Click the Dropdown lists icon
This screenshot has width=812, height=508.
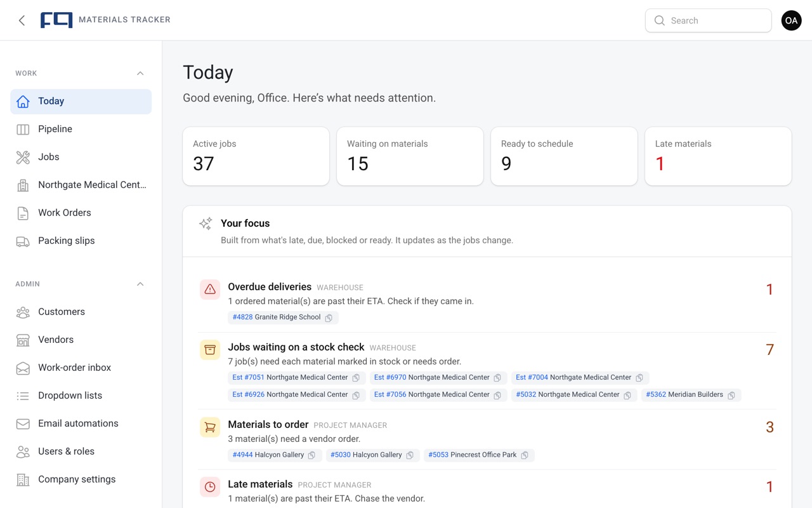tap(23, 396)
